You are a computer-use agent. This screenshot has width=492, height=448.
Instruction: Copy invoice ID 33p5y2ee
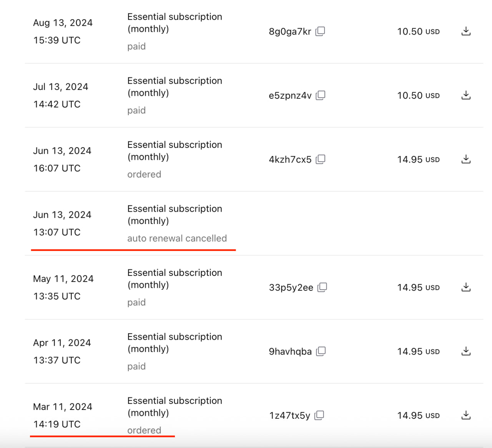click(x=322, y=287)
